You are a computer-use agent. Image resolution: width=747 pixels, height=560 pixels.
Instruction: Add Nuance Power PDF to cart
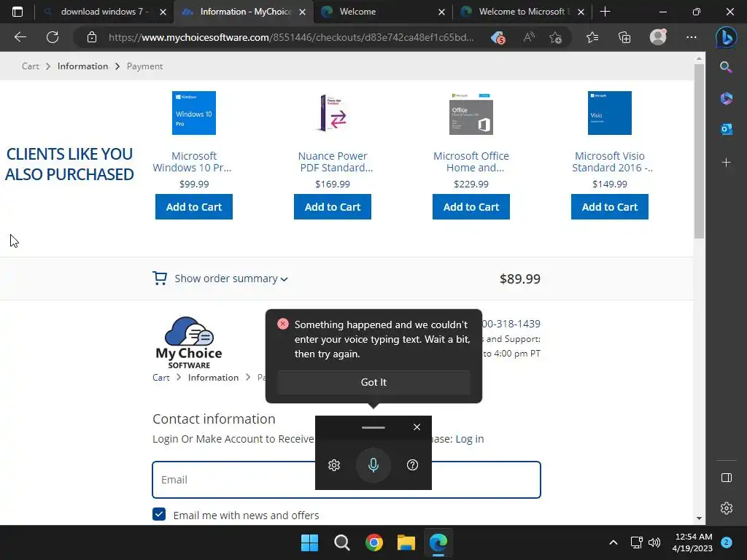[333, 206]
